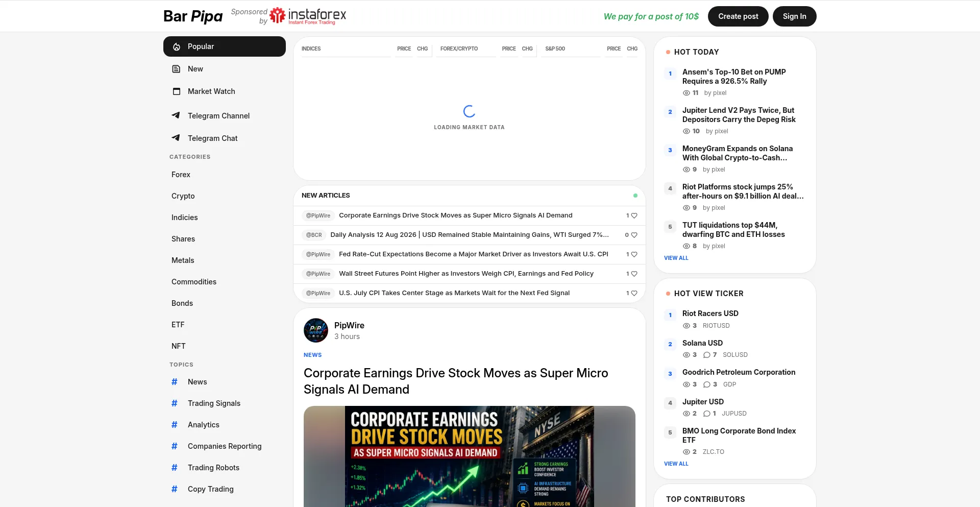980x507 pixels.
Task: Open the ETF category
Action: pos(178,325)
